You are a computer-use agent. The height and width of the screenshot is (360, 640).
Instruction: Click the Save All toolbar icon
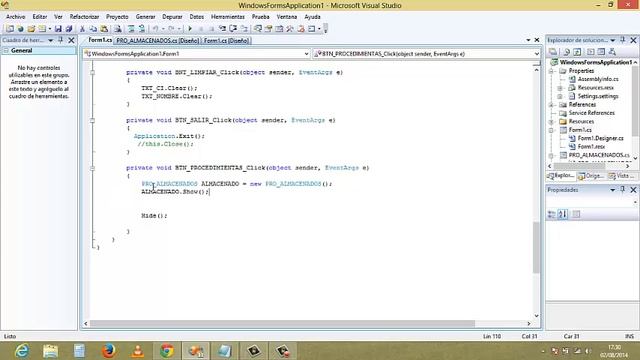click(69, 29)
